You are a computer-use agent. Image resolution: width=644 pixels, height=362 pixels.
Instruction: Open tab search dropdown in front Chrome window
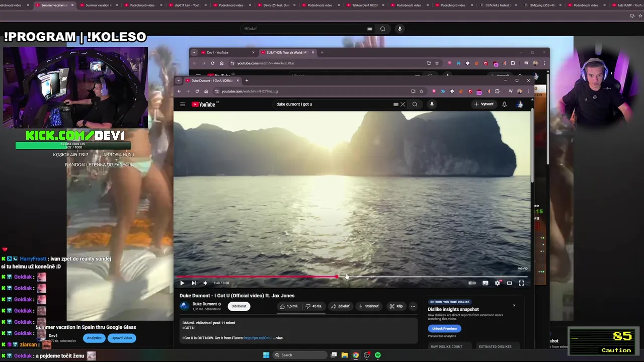179,80
